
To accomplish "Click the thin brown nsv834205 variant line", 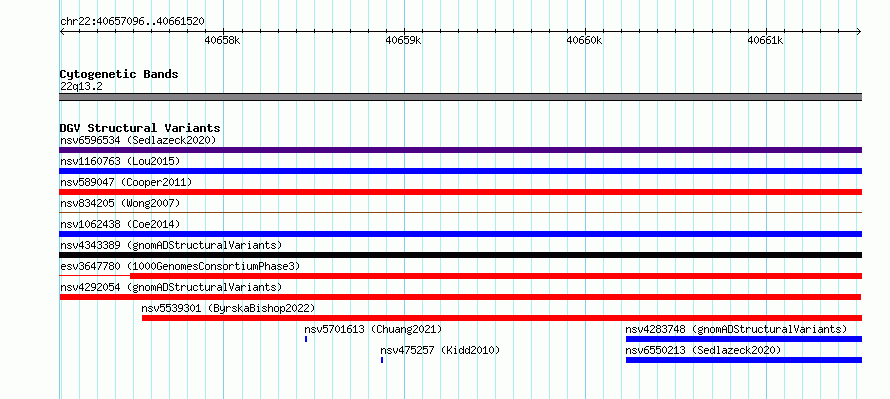I will pos(460,212).
